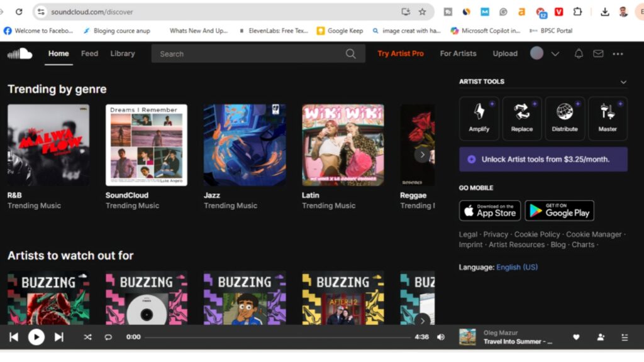Image resolution: width=644 pixels, height=362 pixels.
Task: Play the current track
Action: pyautogui.click(x=36, y=337)
